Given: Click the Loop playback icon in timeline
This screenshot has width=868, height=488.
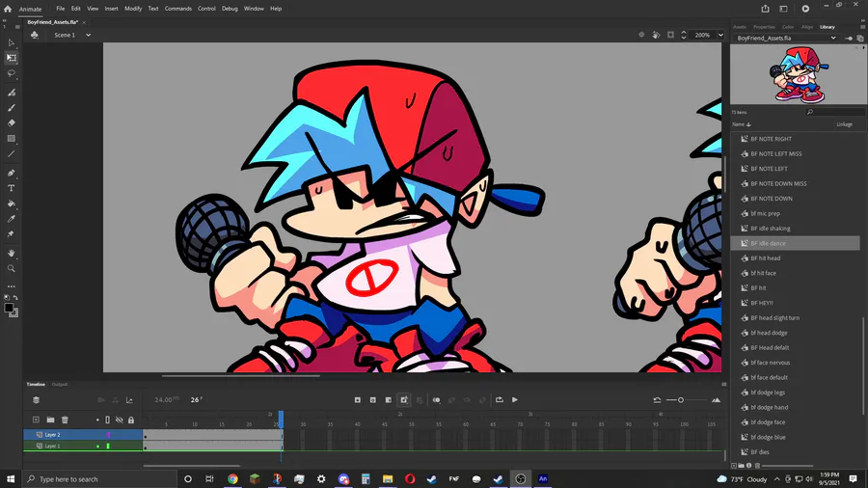Looking at the screenshot, I should (500, 400).
